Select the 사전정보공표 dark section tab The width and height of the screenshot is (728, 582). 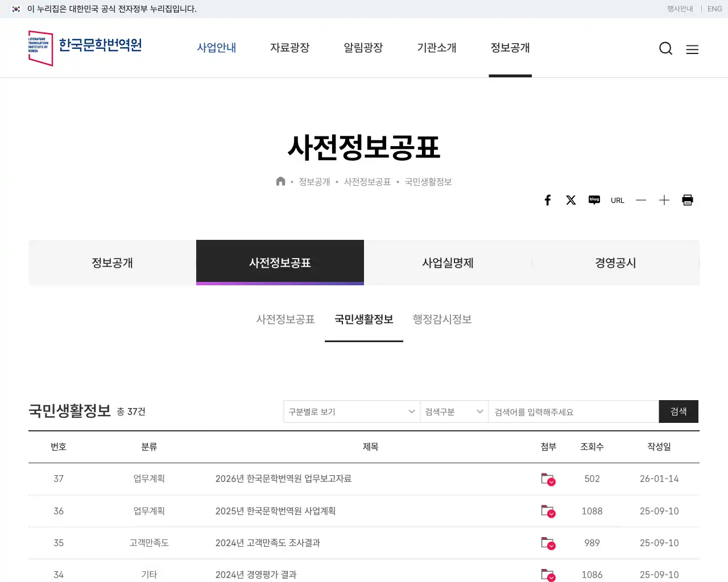(280, 263)
